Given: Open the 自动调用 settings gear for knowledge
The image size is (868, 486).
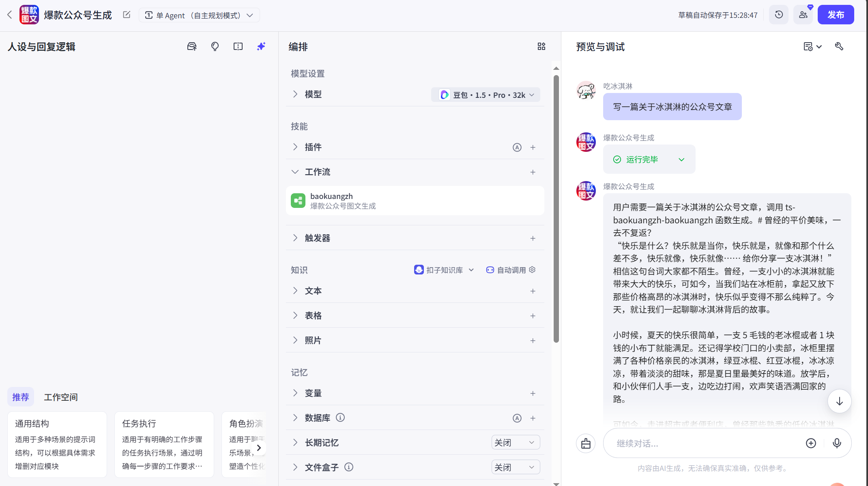Looking at the screenshot, I should pyautogui.click(x=532, y=269).
